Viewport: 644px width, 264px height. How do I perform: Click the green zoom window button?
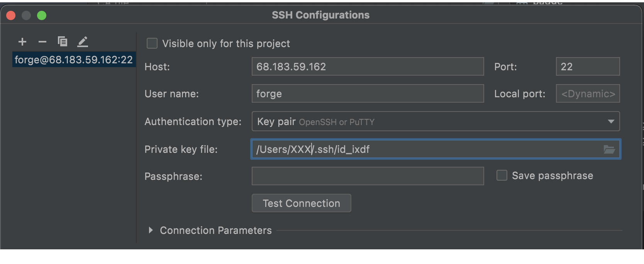tap(42, 15)
